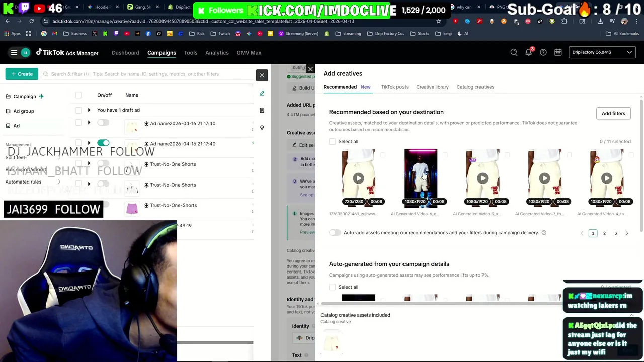The height and width of the screenshot is (362, 644).
Task: Open the Ad group level in the sidebar
Action: coord(24,111)
